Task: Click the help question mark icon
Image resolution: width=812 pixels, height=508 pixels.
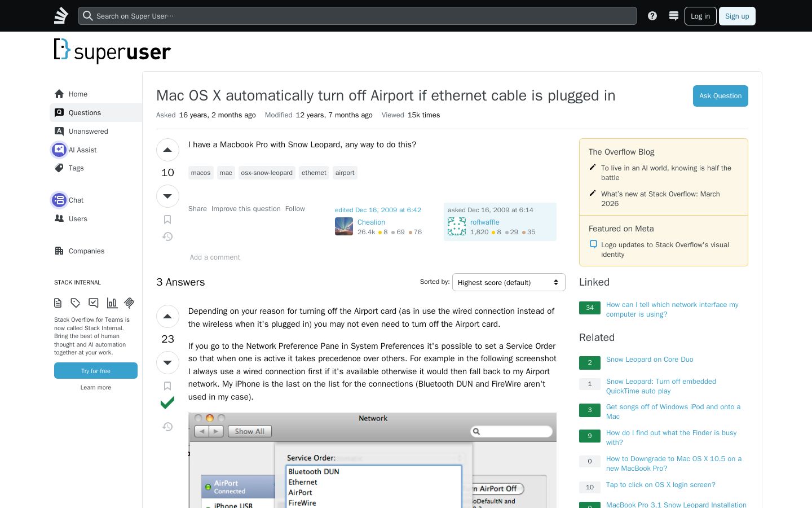Action: pyautogui.click(x=652, y=16)
